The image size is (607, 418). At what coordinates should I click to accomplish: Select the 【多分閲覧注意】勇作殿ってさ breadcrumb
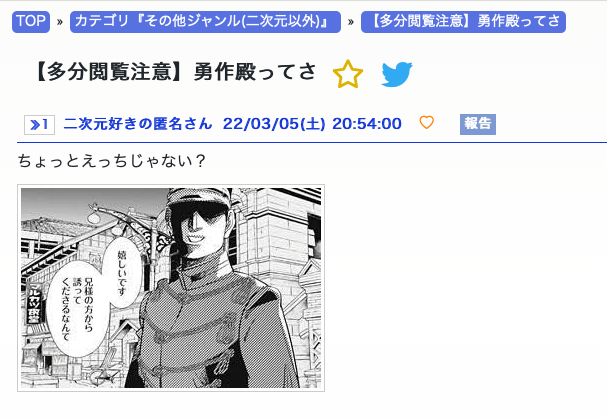coord(463,22)
